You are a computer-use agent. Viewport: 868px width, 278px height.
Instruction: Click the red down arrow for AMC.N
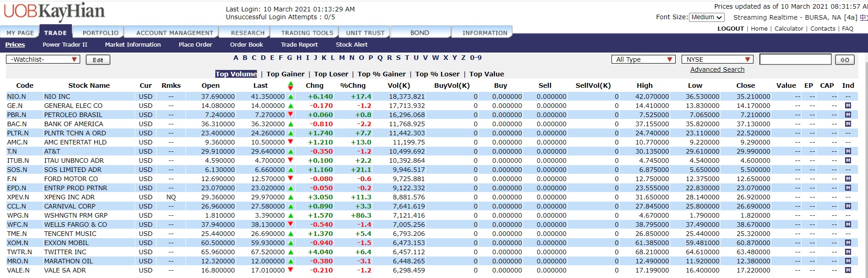coord(290,142)
